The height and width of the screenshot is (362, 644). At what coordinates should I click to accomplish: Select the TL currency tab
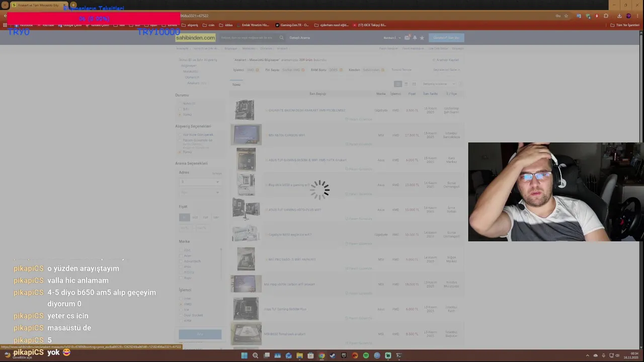coord(184,218)
